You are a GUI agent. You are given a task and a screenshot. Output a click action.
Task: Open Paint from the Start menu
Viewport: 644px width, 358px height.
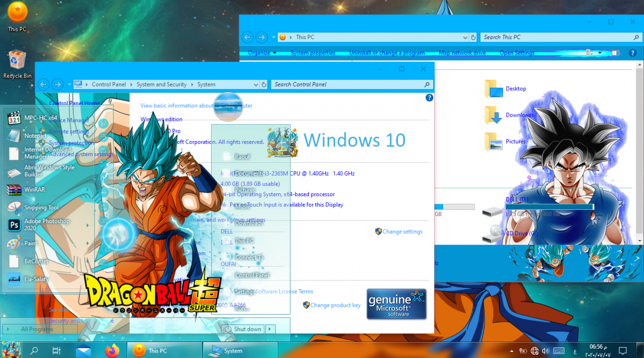point(22,243)
